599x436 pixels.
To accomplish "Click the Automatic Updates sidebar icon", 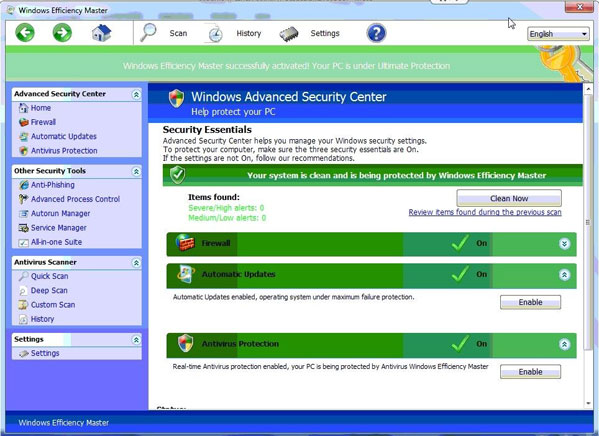I will point(24,136).
